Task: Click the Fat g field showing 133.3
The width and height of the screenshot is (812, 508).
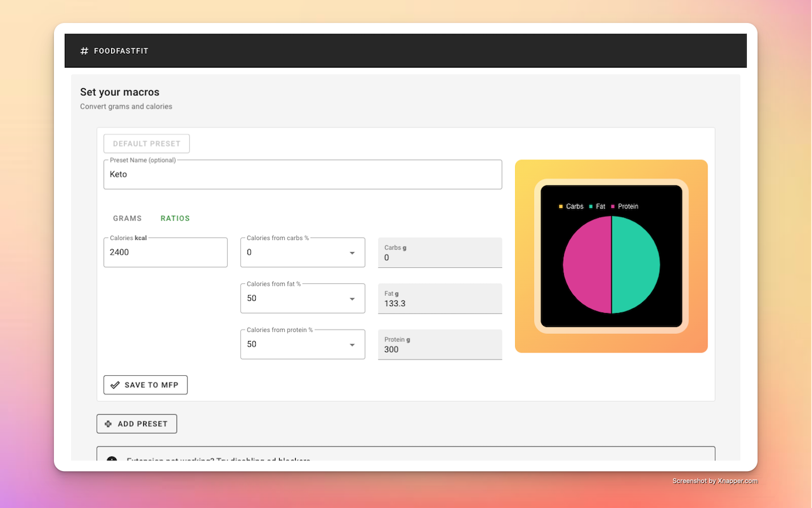Action: click(x=440, y=298)
